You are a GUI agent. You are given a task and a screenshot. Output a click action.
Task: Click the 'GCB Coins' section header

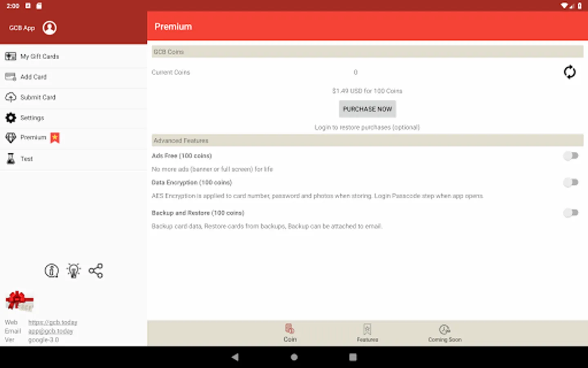tap(367, 52)
